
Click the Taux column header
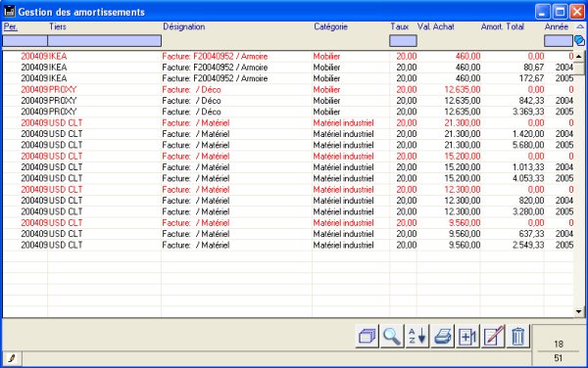coord(400,26)
